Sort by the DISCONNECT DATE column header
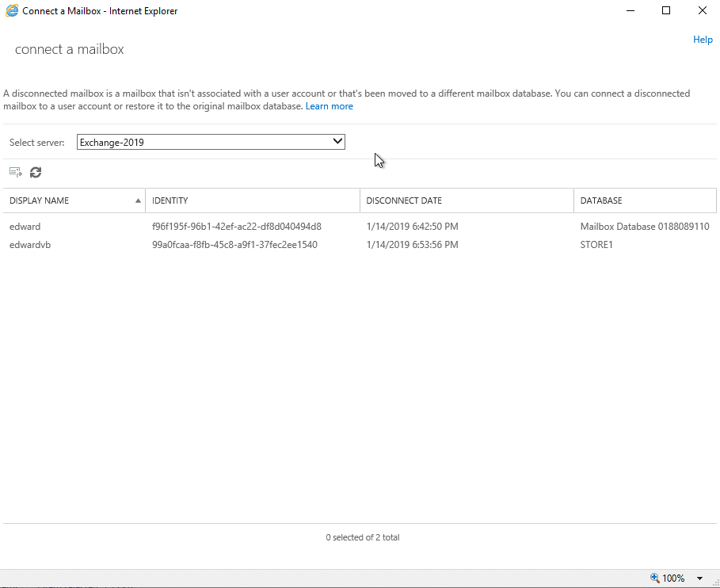 [467, 200]
